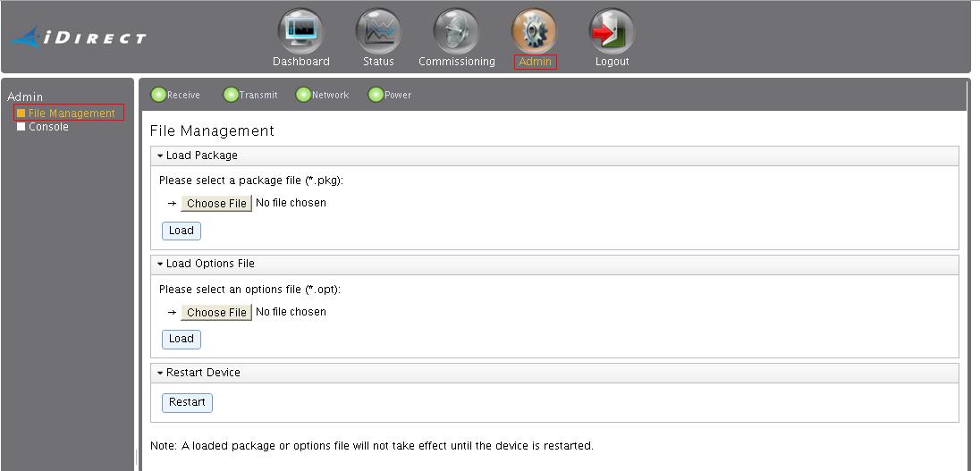The height and width of the screenshot is (471, 980).
Task: Click the note about restarting device
Action: point(372,446)
